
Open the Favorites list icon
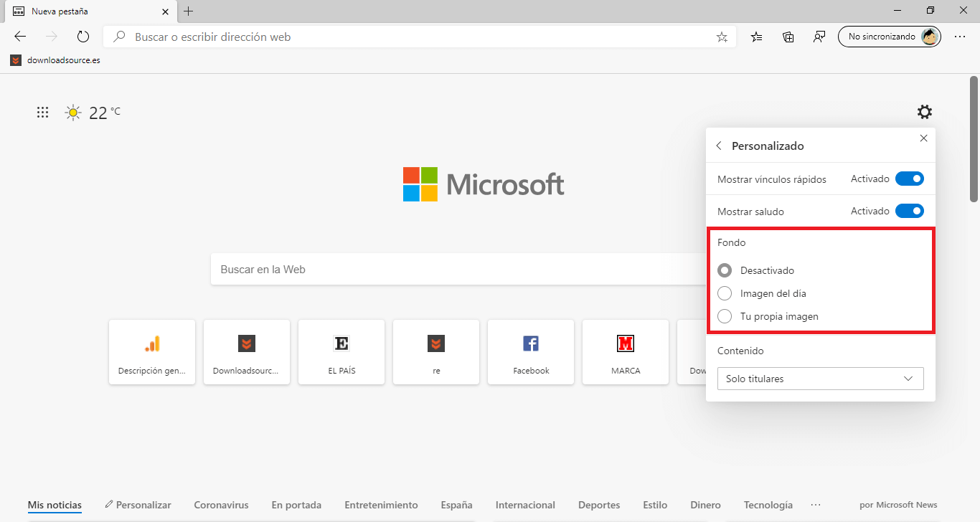click(x=756, y=37)
